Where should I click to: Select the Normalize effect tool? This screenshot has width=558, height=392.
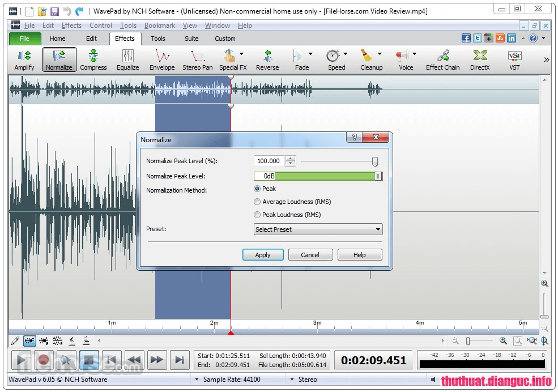(59, 60)
